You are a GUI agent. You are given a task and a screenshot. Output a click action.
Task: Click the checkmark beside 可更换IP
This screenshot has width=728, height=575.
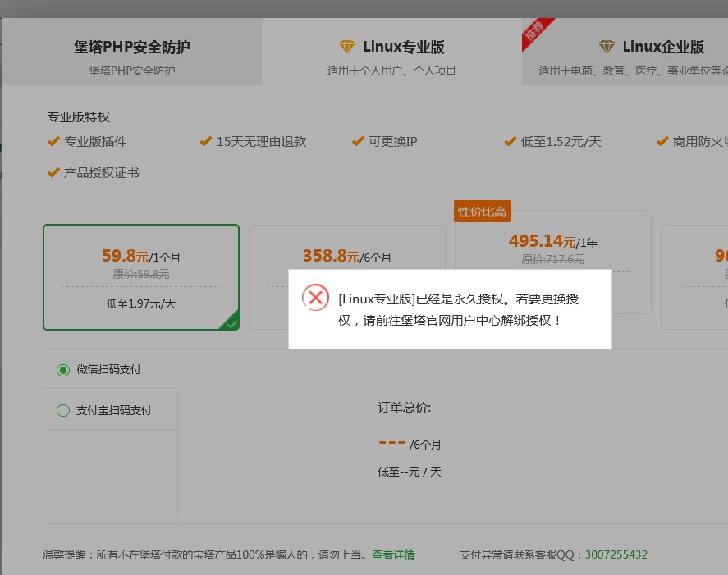[x=358, y=140]
